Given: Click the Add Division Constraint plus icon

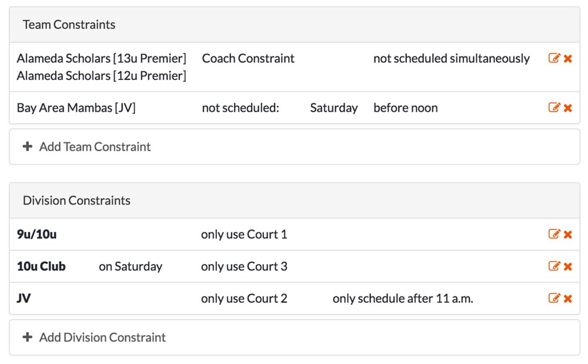Looking at the screenshot, I should (x=28, y=337).
